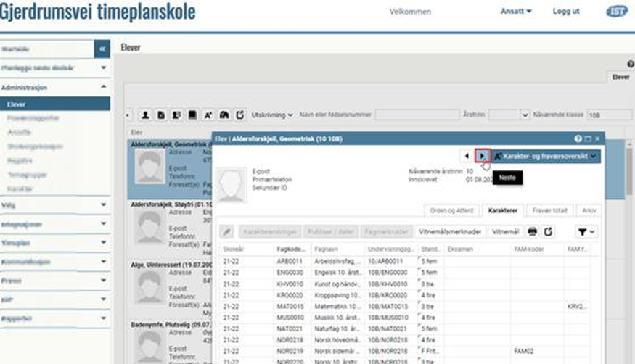Open the filter dropdown in grades toolbar
Screen dimensions: 635x364
pos(586,231)
